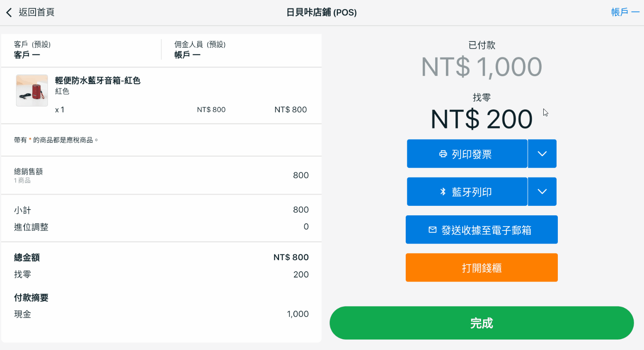Viewport: 644px width, 350px height.
Task: Click the 找零 NT$ 200 amount on right
Action: 481,119
